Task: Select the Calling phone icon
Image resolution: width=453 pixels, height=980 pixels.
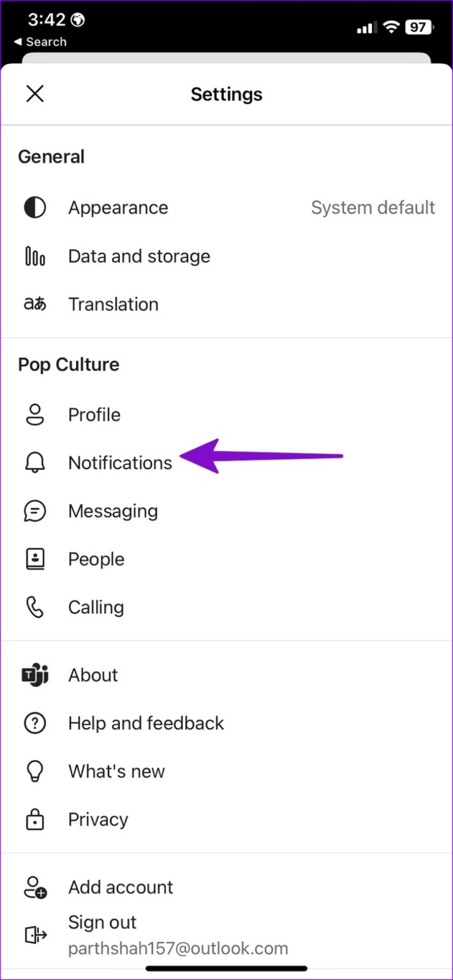Action: click(34, 607)
